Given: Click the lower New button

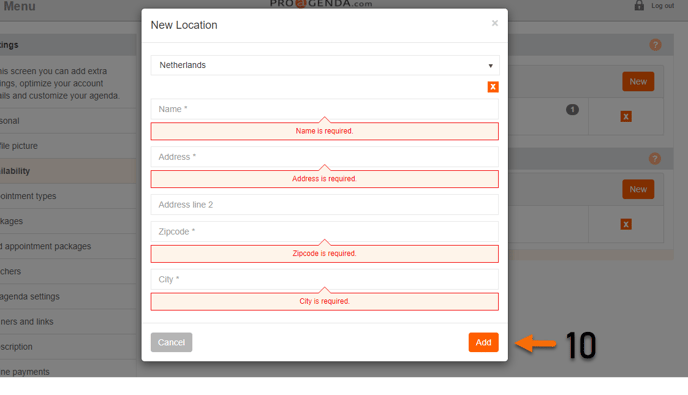Looking at the screenshot, I should point(638,189).
